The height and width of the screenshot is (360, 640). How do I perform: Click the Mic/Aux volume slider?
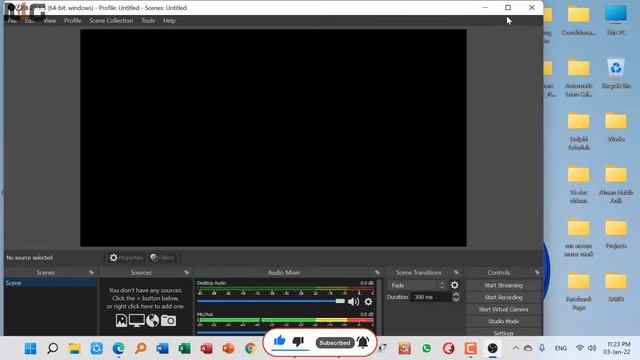click(231, 332)
